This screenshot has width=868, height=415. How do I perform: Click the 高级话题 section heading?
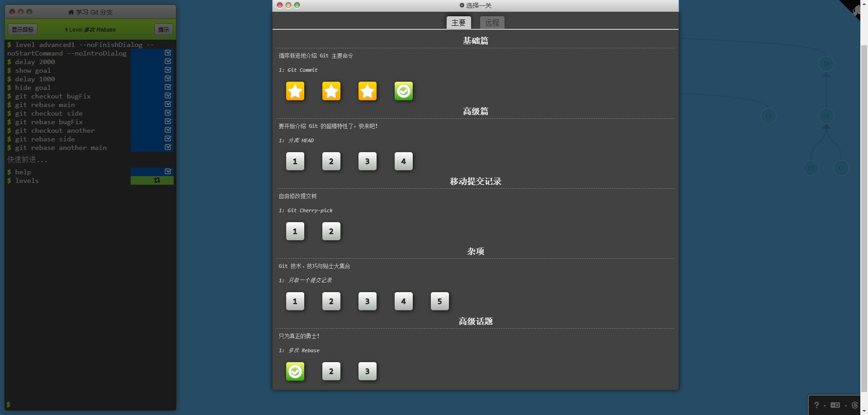pyautogui.click(x=476, y=321)
